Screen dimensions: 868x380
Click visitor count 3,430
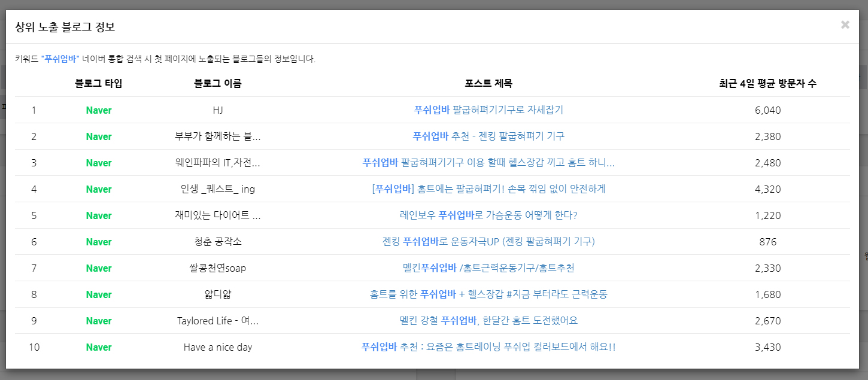(768, 347)
